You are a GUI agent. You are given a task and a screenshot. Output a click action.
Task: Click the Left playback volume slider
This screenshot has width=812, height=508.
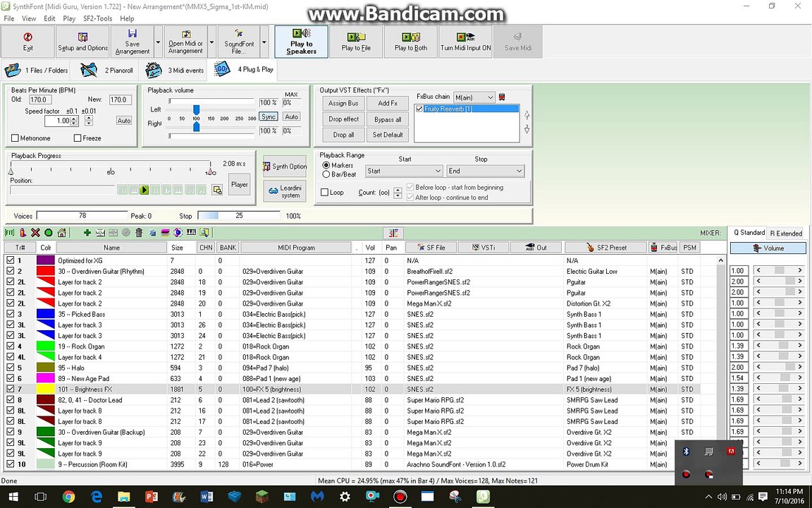click(196, 109)
